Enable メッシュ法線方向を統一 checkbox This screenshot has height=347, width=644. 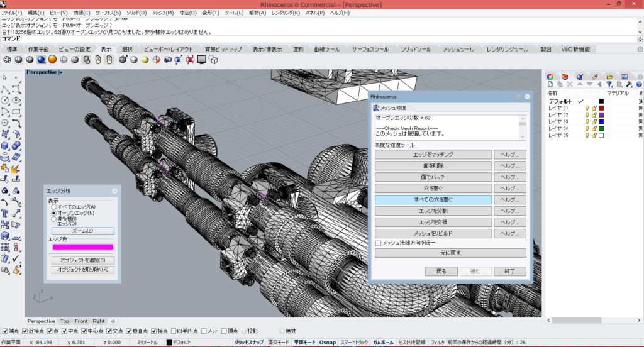coord(378,243)
